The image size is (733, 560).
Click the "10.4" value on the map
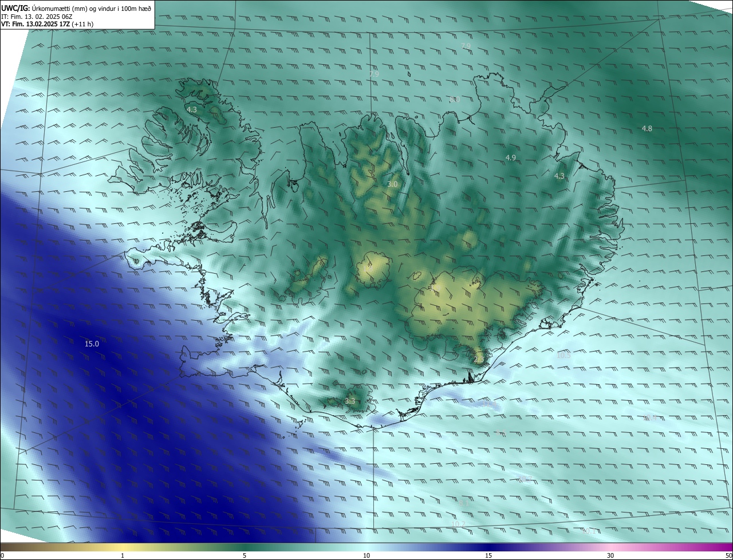pos(651,418)
